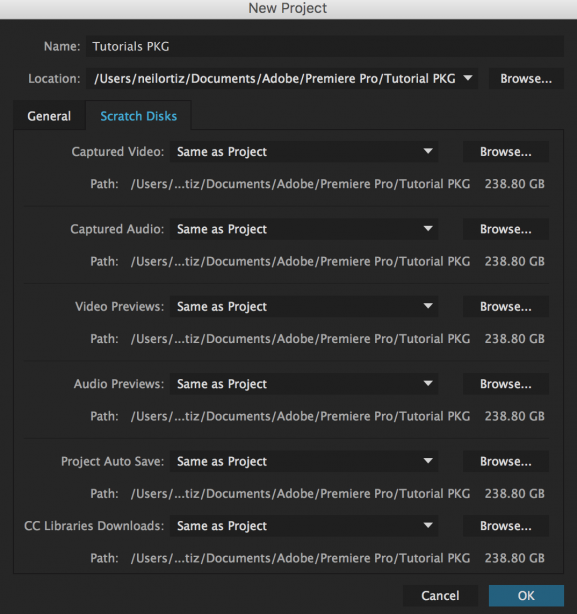Image resolution: width=577 pixels, height=614 pixels.
Task: Open the Project Auto Save location dropdown
Action: 304,461
